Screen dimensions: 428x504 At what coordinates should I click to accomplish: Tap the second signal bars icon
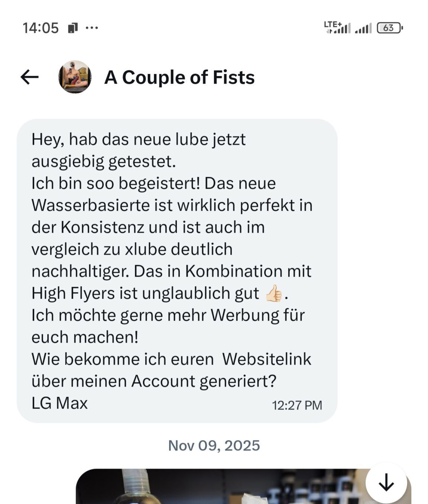pyautogui.click(x=363, y=28)
